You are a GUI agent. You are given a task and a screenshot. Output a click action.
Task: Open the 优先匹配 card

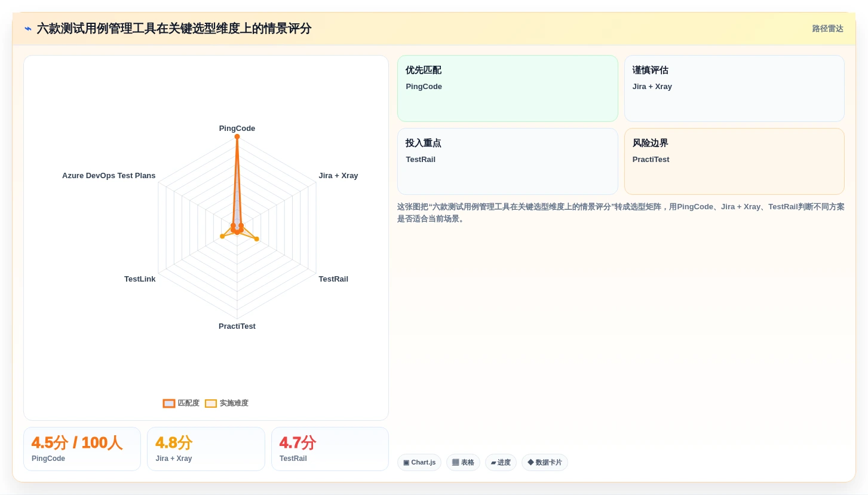[x=508, y=88]
